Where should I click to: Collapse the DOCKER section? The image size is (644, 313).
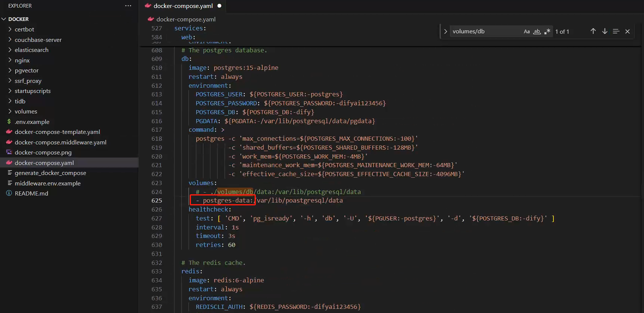(4, 19)
